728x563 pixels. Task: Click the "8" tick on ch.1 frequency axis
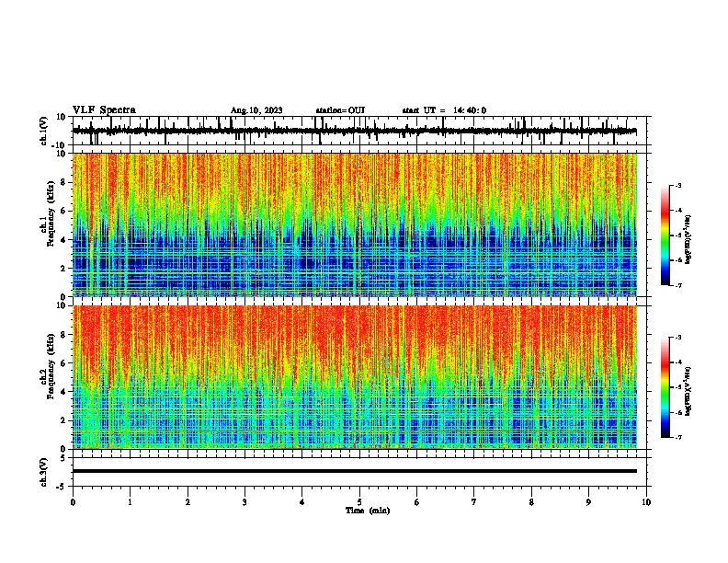[64, 182]
